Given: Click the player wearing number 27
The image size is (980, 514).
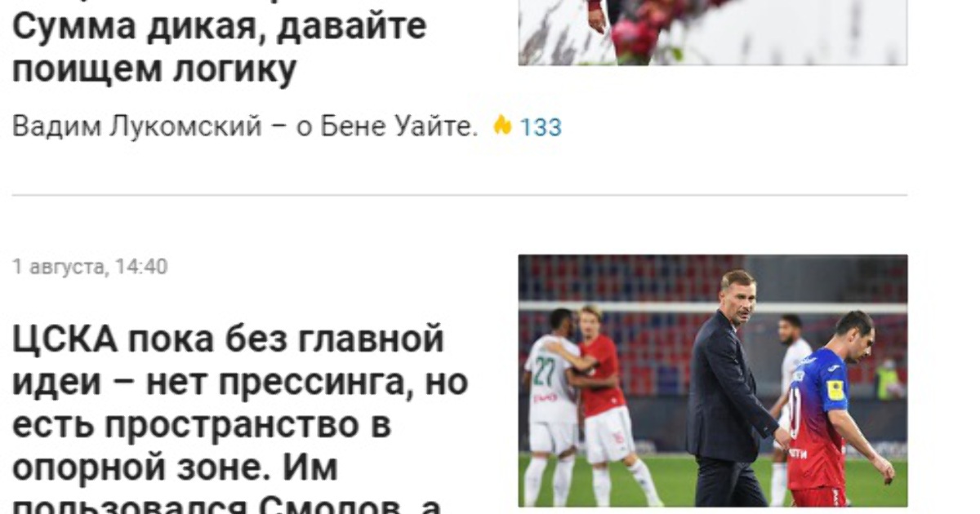Looking at the screenshot, I should coord(551,406).
